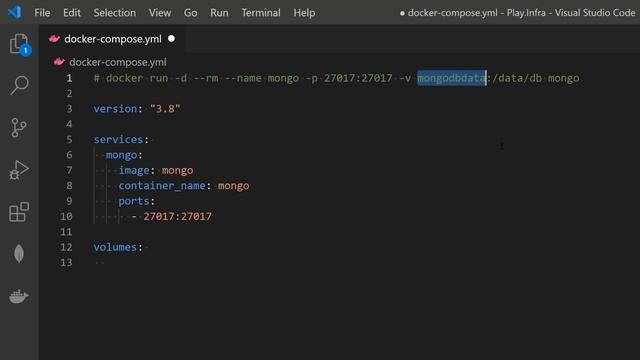Click the VS Code logo icon
Screen dimensions: 640x360
(14, 12)
